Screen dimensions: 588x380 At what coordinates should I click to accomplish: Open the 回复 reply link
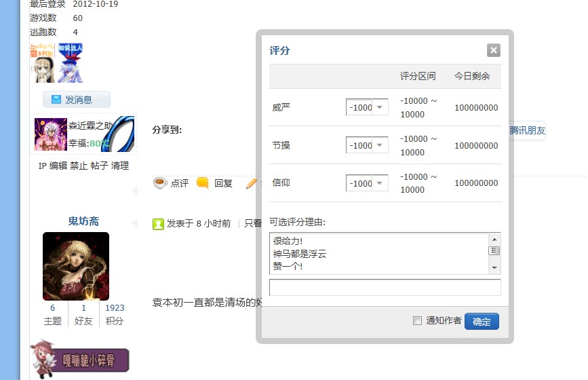(x=224, y=183)
